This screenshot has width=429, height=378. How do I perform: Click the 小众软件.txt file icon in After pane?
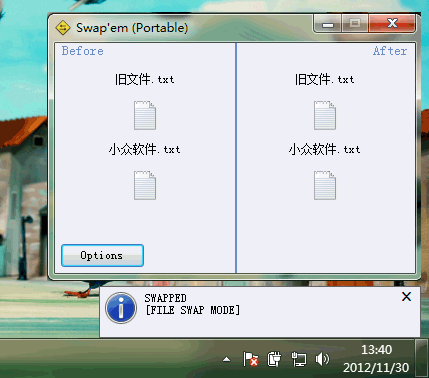click(325, 185)
